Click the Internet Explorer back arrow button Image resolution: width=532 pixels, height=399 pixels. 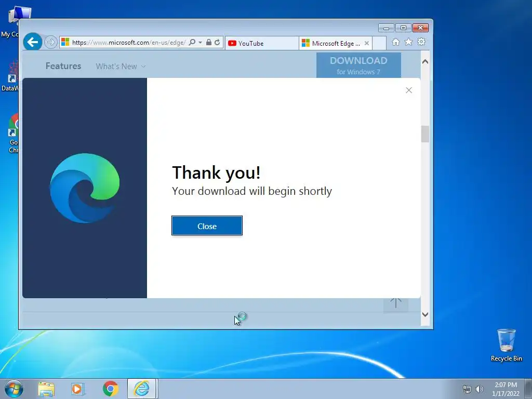coord(33,42)
